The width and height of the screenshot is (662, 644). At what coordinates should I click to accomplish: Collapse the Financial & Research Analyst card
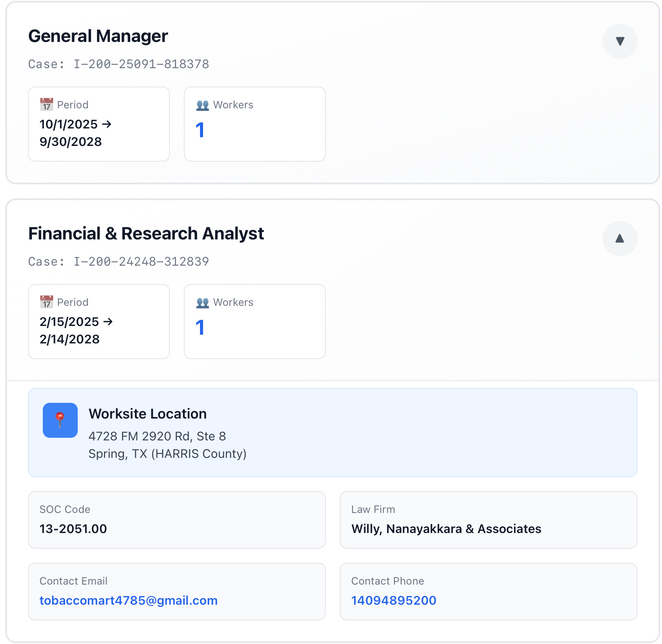click(620, 239)
